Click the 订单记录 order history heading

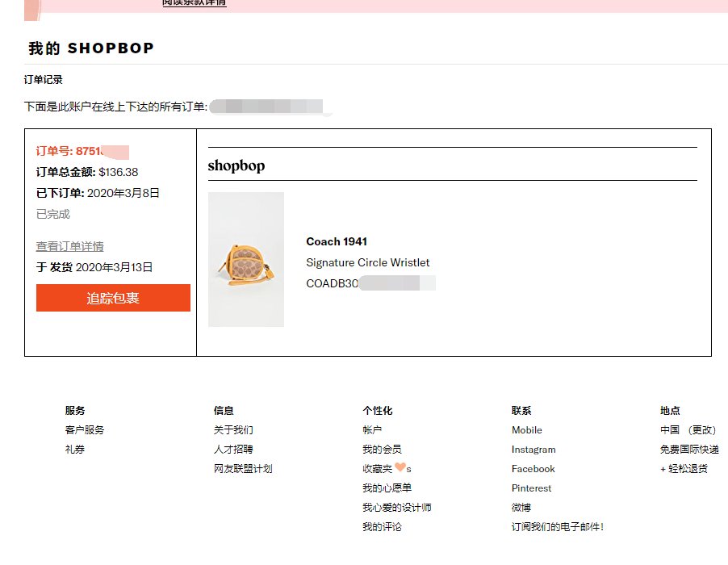pyautogui.click(x=43, y=80)
